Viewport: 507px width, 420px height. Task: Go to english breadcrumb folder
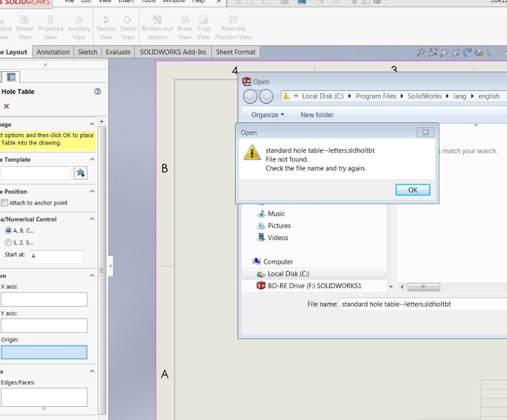(489, 96)
